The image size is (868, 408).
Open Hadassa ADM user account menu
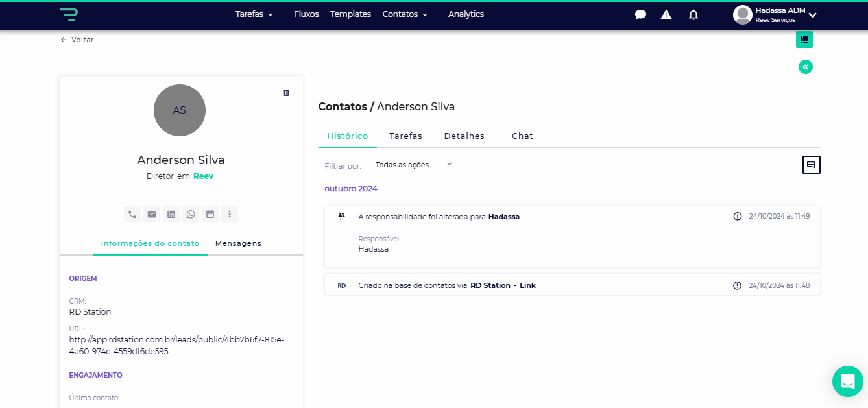[x=775, y=14]
